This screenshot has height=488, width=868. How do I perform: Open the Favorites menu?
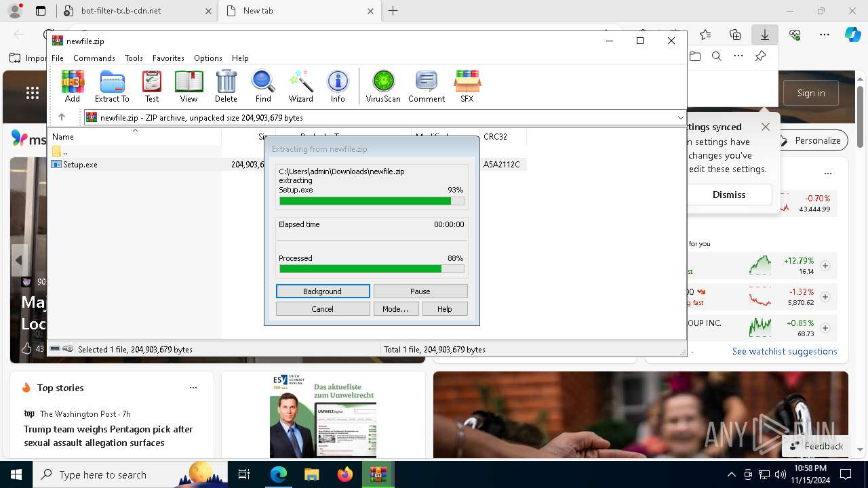[x=168, y=58]
